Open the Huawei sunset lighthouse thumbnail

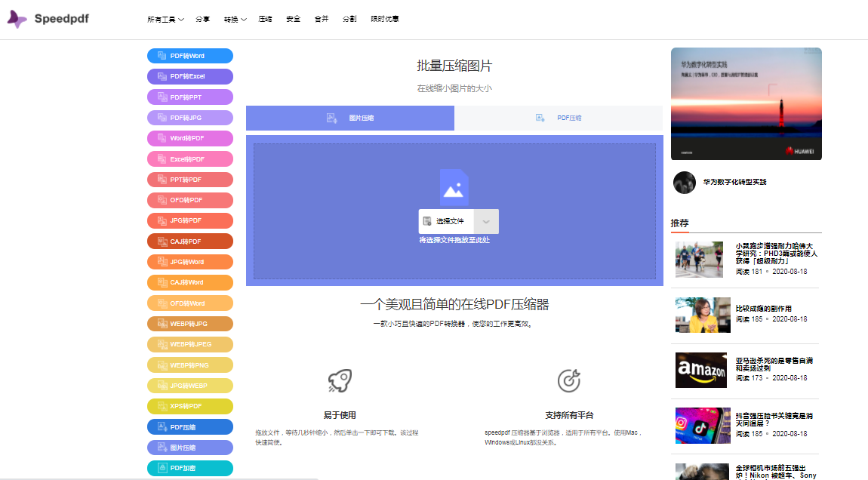[x=746, y=103]
